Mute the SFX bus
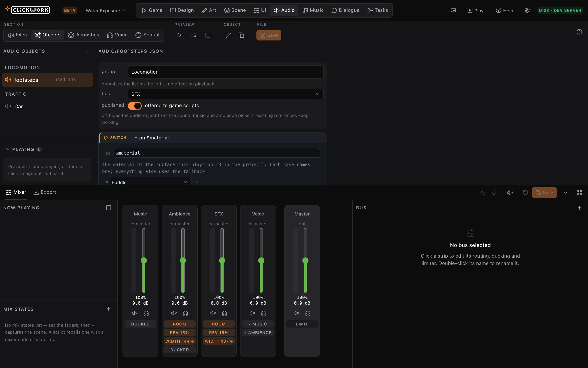 pos(213,313)
